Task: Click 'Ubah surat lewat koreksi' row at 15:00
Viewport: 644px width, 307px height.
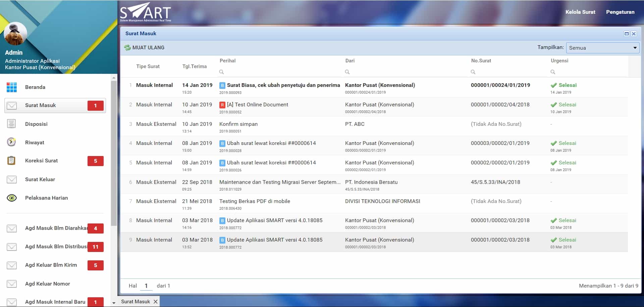Action: [374, 146]
